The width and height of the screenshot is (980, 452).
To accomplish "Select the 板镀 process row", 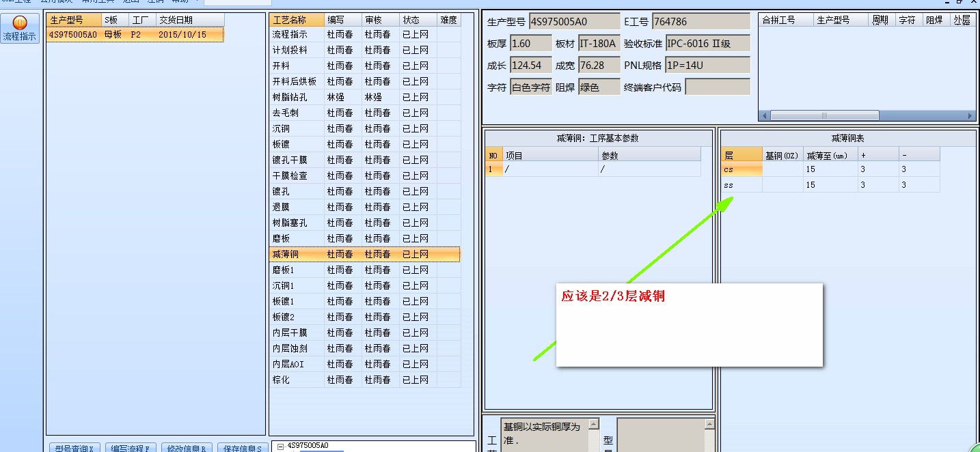I will point(365,144).
